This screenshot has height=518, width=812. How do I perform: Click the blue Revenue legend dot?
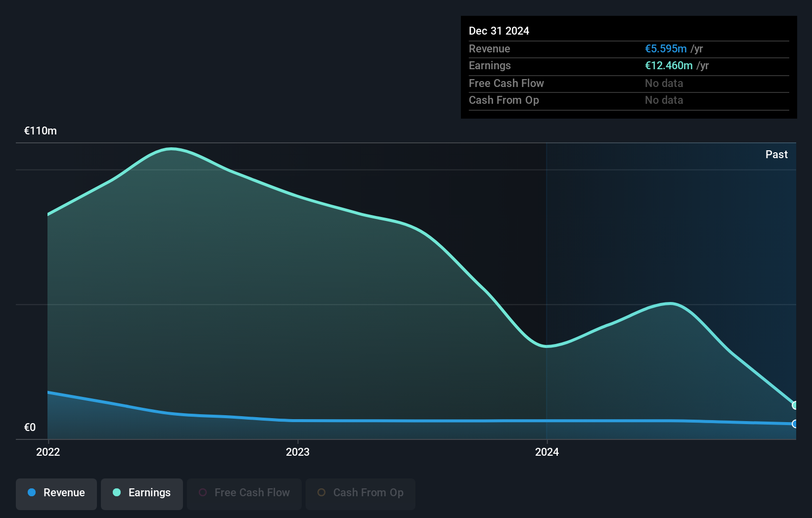pos(32,492)
